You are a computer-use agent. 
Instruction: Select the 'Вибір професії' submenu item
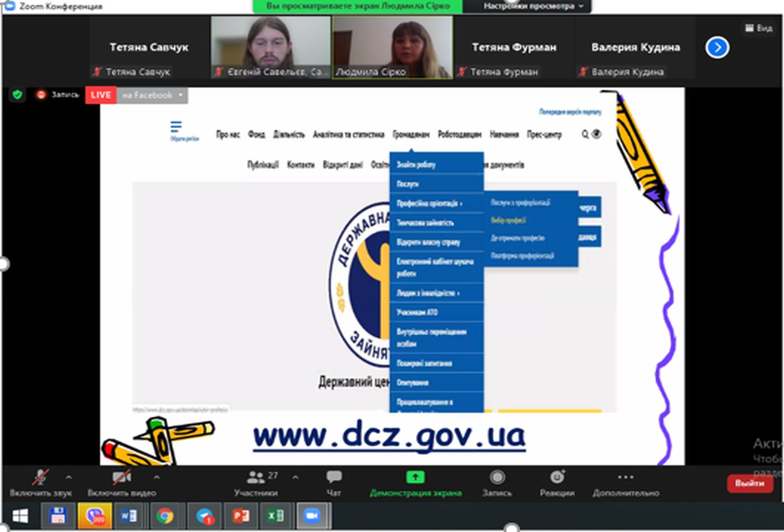(508, 221)
